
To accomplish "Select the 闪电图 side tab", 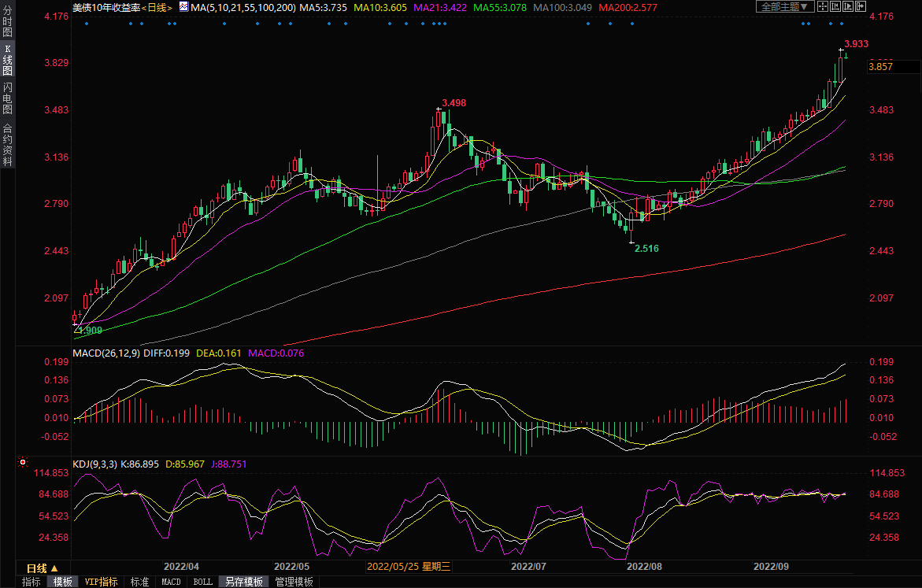I will tap(7, 98).
